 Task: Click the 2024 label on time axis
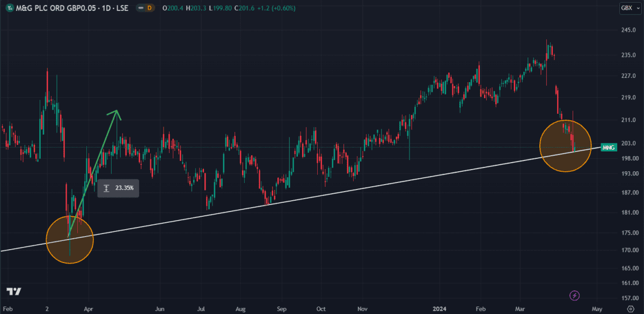439,310
